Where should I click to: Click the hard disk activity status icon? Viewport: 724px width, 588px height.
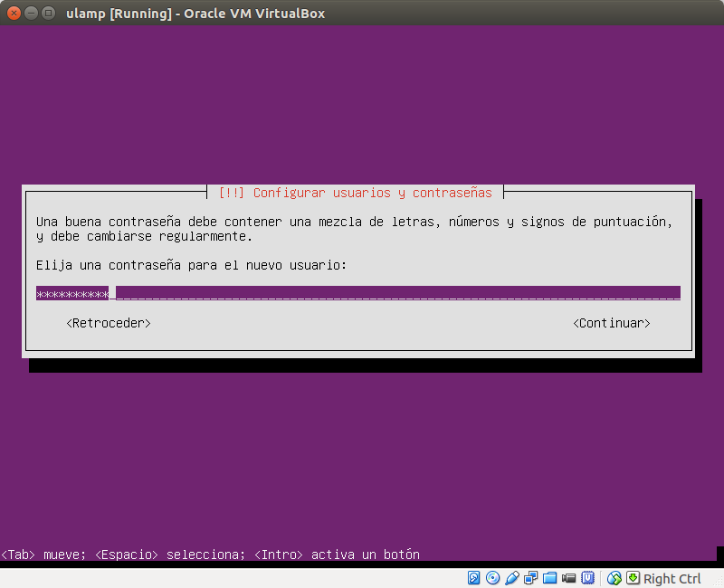pyautogui.click(x=473, y=578)
